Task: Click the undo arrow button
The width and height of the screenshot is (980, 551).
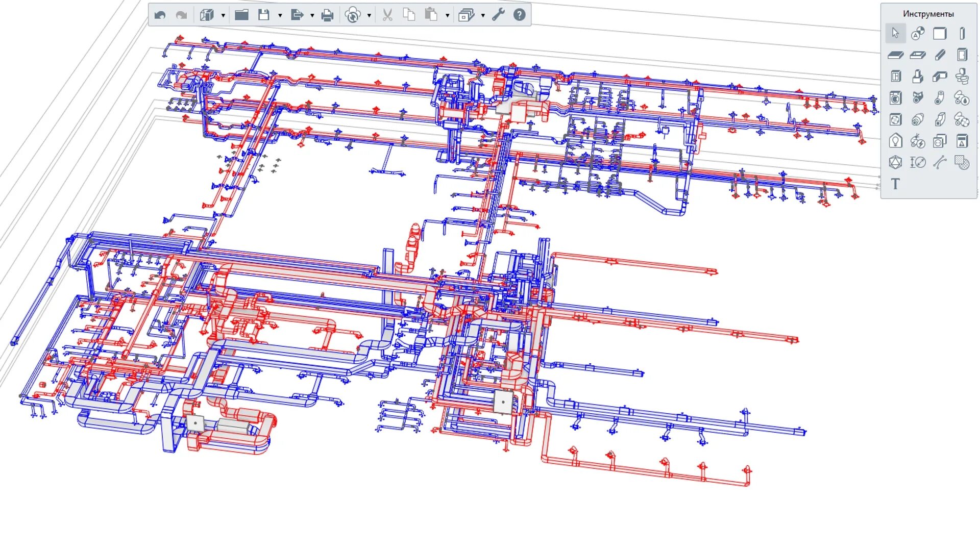Action: pos(160,15)
